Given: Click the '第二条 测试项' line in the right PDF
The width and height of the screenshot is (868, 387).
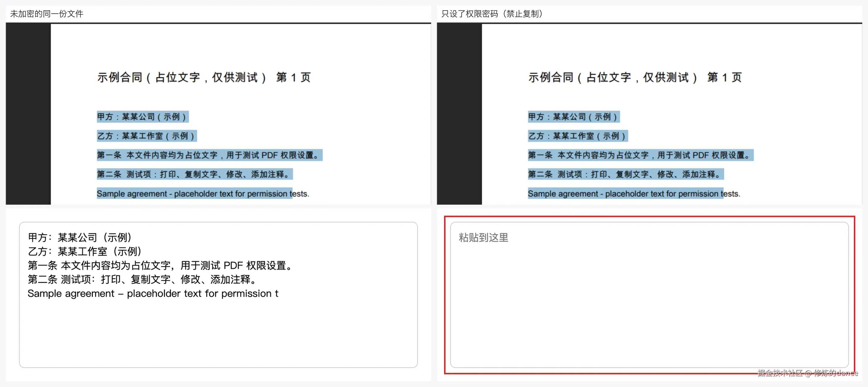Looking at the screenshot, I should (626, 174).
